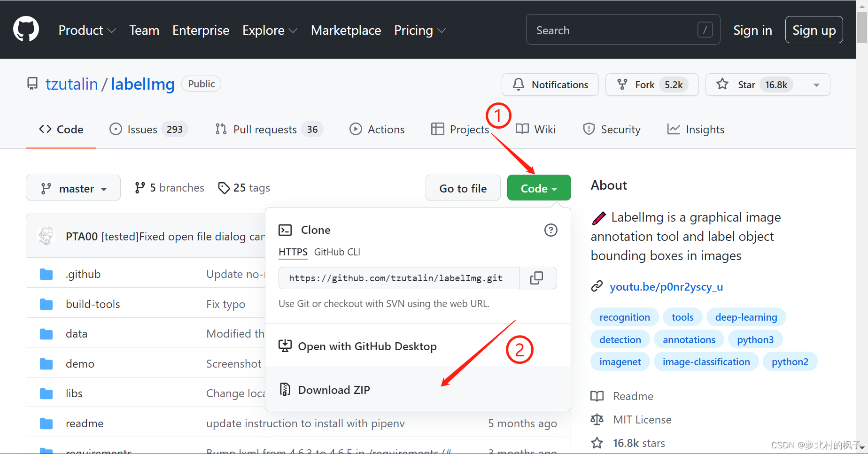This screenshot has height=454, width=868.
Task: Expand the Explore dropdown menu
Action: click(270, 31)
